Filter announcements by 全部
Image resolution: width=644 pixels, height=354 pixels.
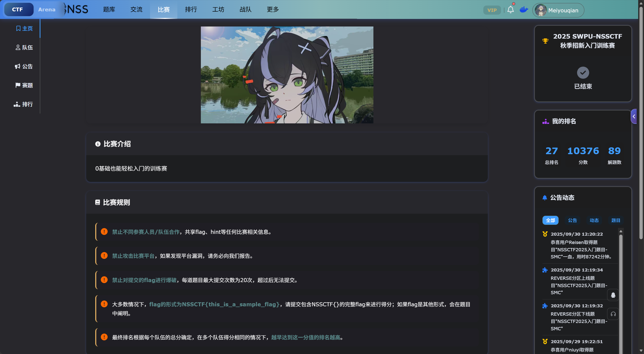click(x=550, y=220)
